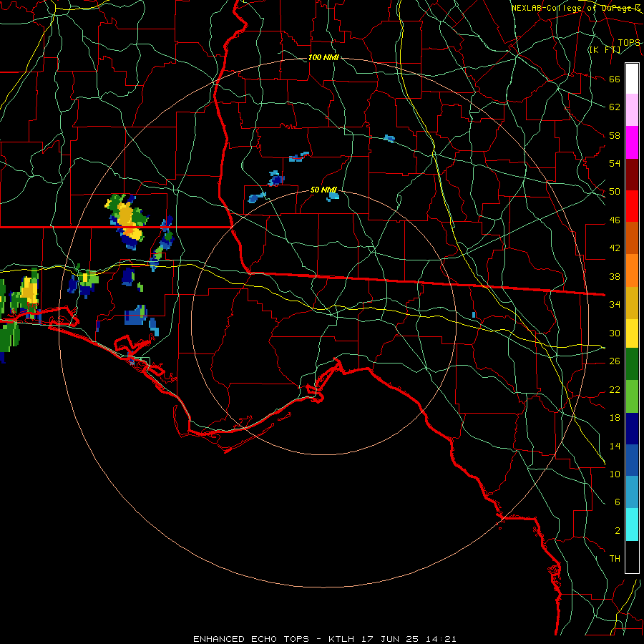The image size is (644, 644).
Task: Click the magenta legend swatch
Action: point(632,142)
